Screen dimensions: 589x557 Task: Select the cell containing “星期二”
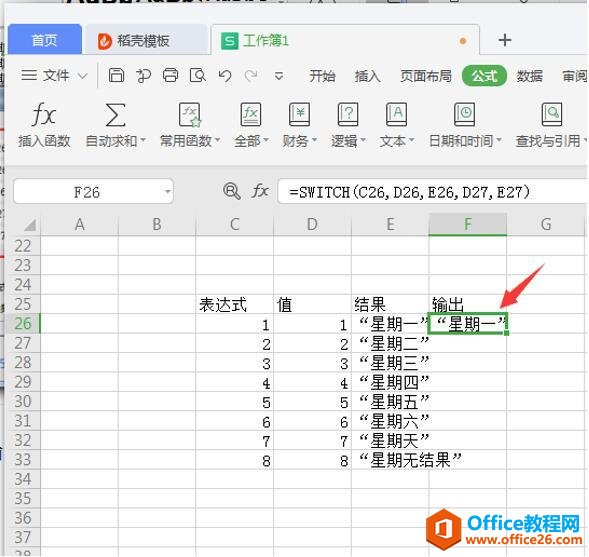click(x=390, y=343)
